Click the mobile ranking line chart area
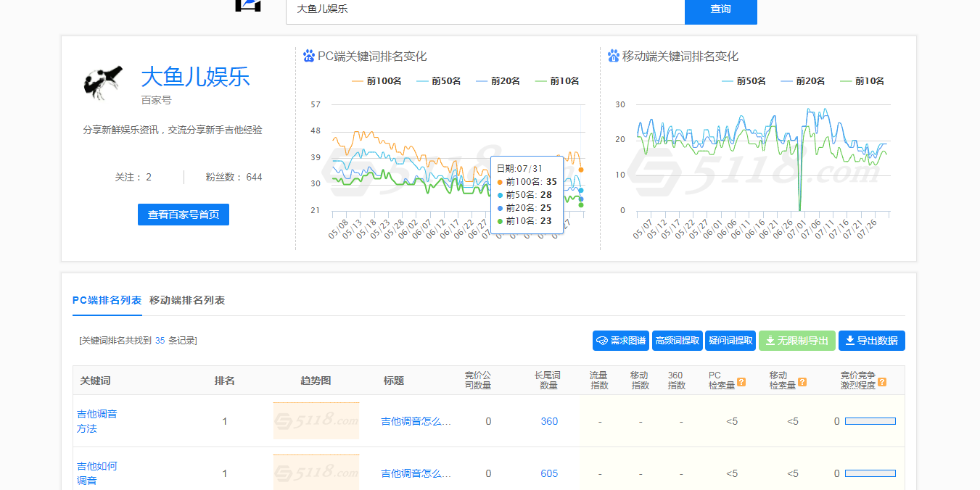 pyautogui.click(x=762, y=159)
